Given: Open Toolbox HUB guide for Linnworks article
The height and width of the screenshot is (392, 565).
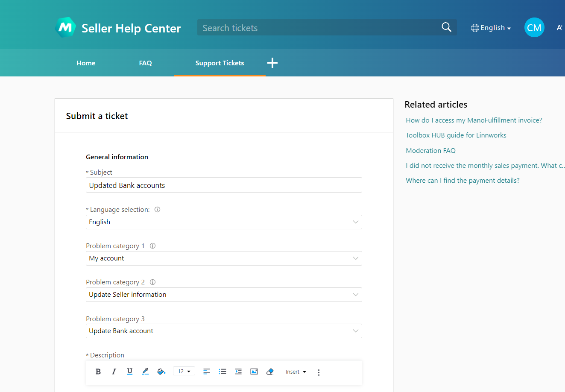Looking at the screenshot, I should pos(456,135).
